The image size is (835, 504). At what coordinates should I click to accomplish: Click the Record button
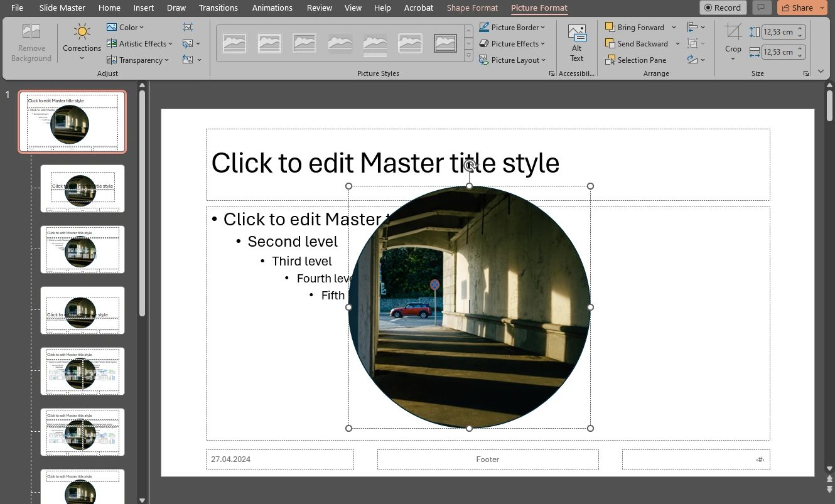[x=723, y=8]
